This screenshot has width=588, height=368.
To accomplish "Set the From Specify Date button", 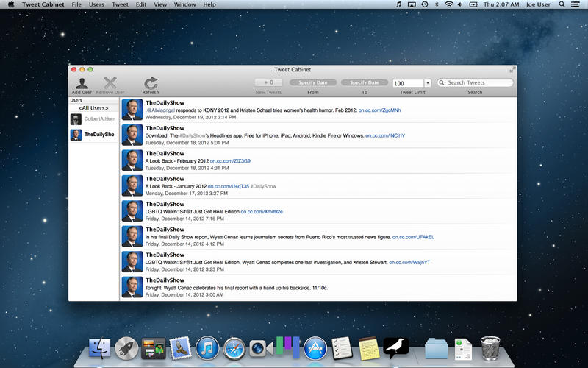I will (x=313, y=82).
